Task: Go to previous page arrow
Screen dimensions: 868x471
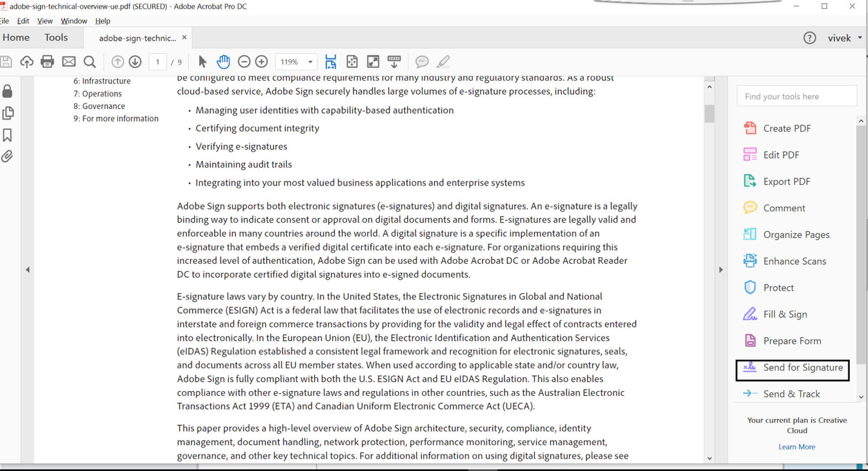Action: pos(118,62)
